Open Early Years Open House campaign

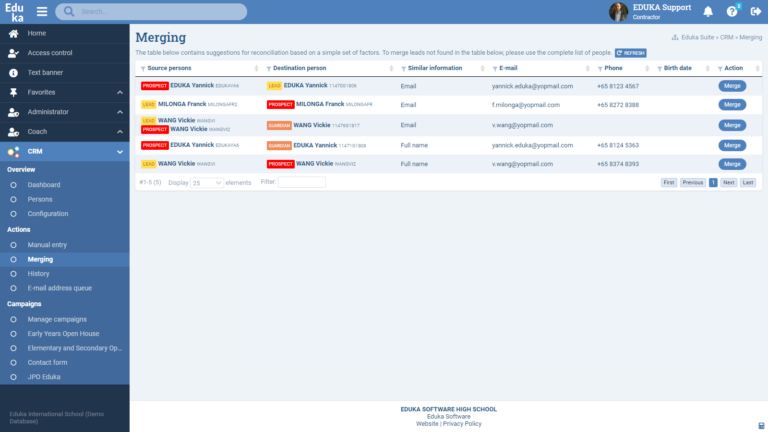pos(63,334)
